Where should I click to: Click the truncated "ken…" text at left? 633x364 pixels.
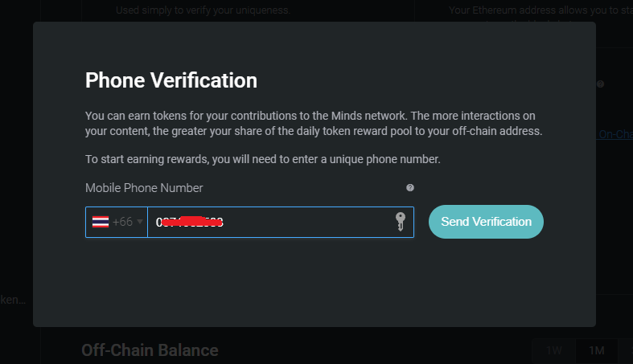tap(14, 300)
